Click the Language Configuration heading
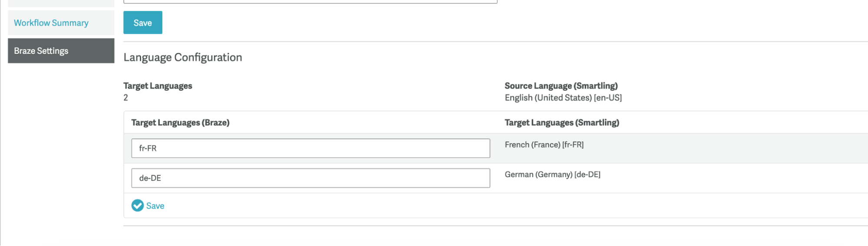The height and width of the screenshot is (246, 868). (x=183, y=57)
